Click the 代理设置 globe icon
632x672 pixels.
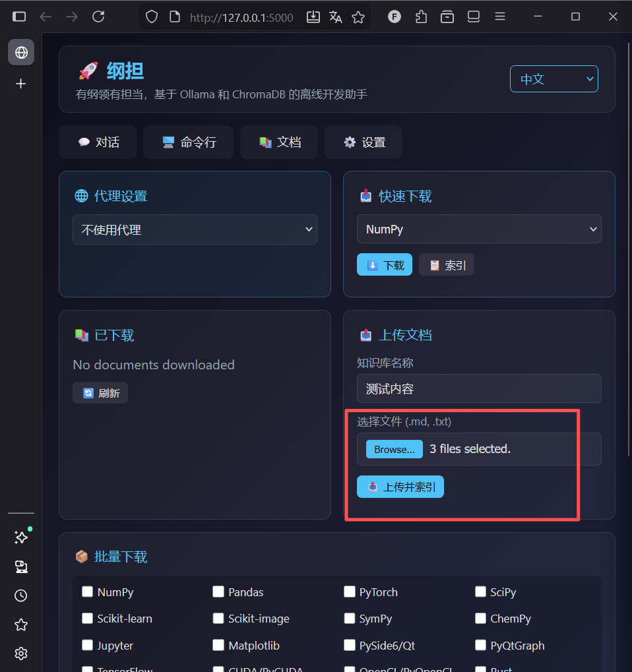[81, 196]
